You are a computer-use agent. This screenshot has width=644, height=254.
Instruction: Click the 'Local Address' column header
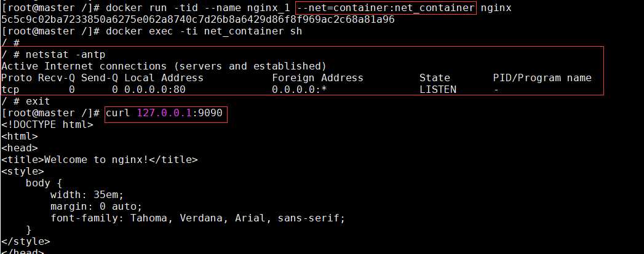point(164,77)
